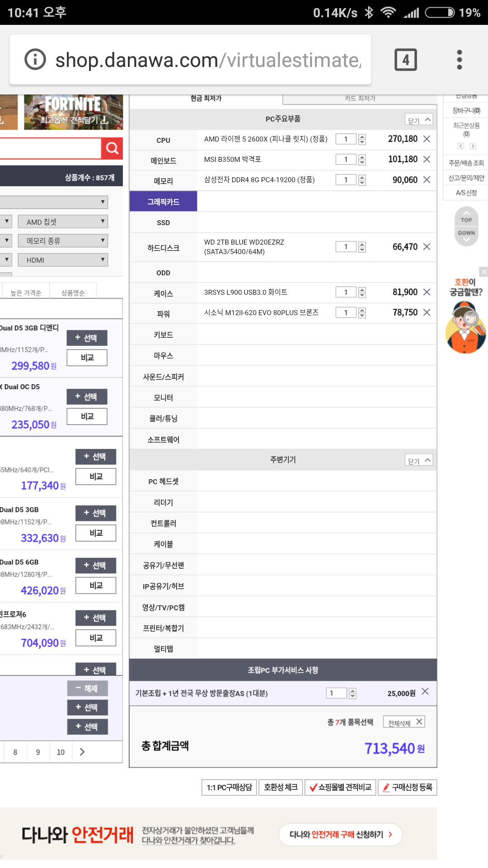Click 구매신청 등록 purchase request button

coord(408,788)
